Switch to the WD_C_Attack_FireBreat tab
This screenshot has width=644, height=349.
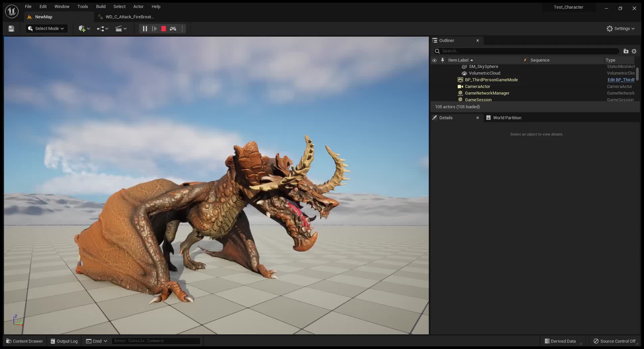[129, 17]
